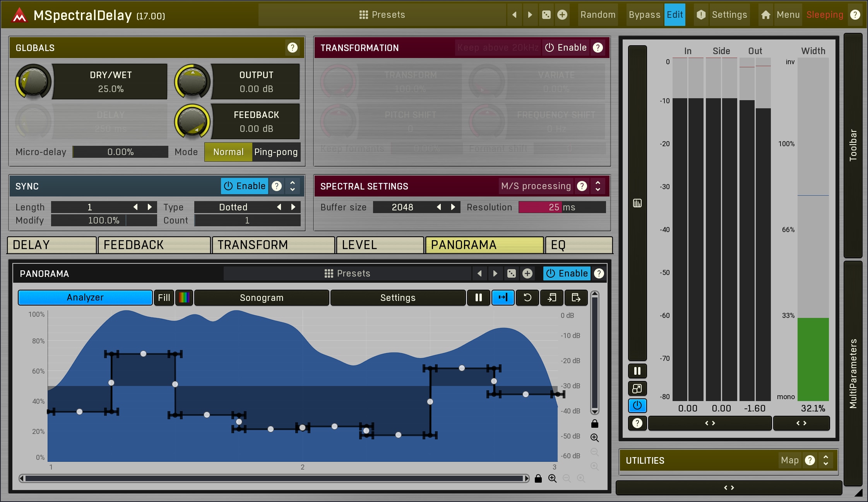The width and height of the screenshot is (868, 502).
Task: Enable the Transformation section
Action: (x=566, y=48)
